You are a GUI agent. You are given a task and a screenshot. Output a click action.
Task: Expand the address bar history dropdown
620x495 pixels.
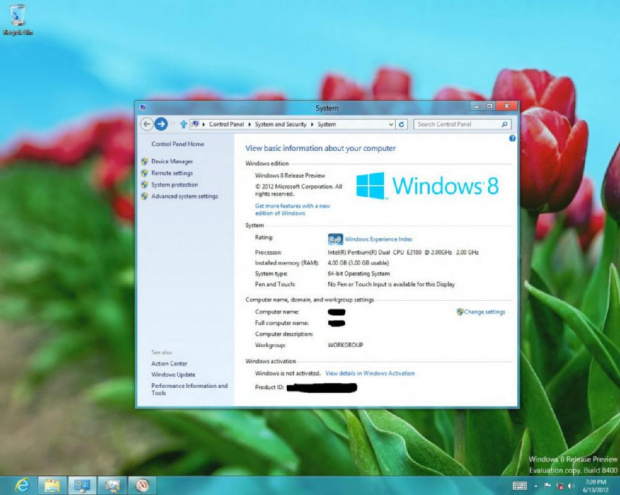(x=391, y=125)
